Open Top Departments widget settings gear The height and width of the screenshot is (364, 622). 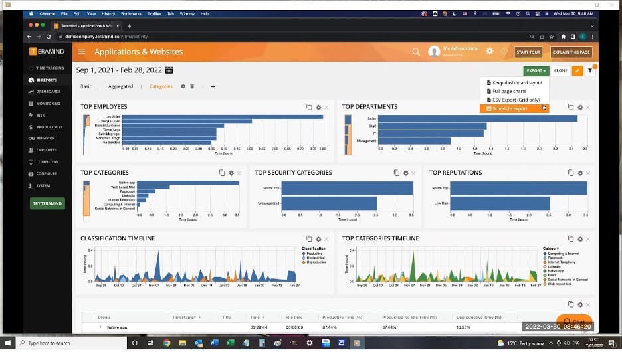pos(580,107)
